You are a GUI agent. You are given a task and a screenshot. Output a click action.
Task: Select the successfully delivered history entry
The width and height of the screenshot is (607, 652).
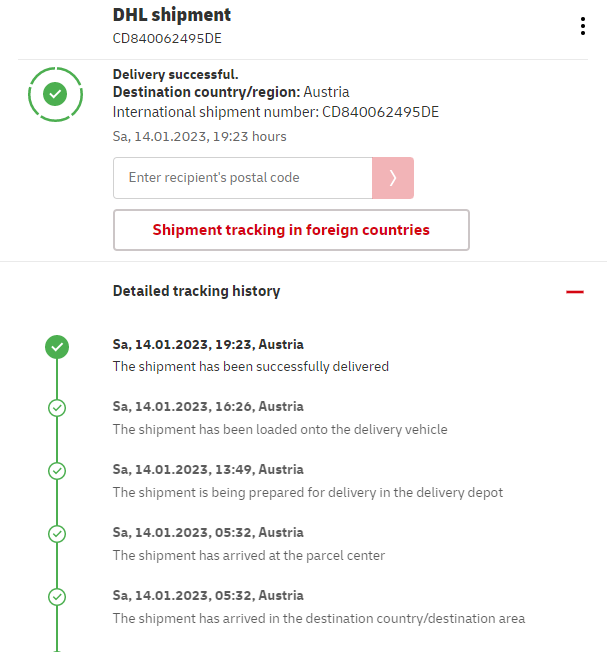click(x=250, y=366)
